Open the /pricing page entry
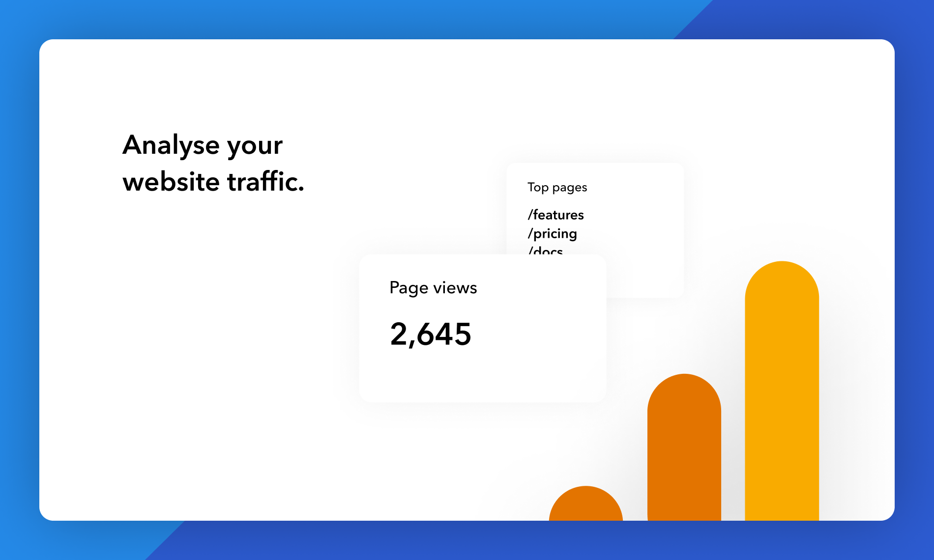Screen dimensions: 934x560 [552, 234]
